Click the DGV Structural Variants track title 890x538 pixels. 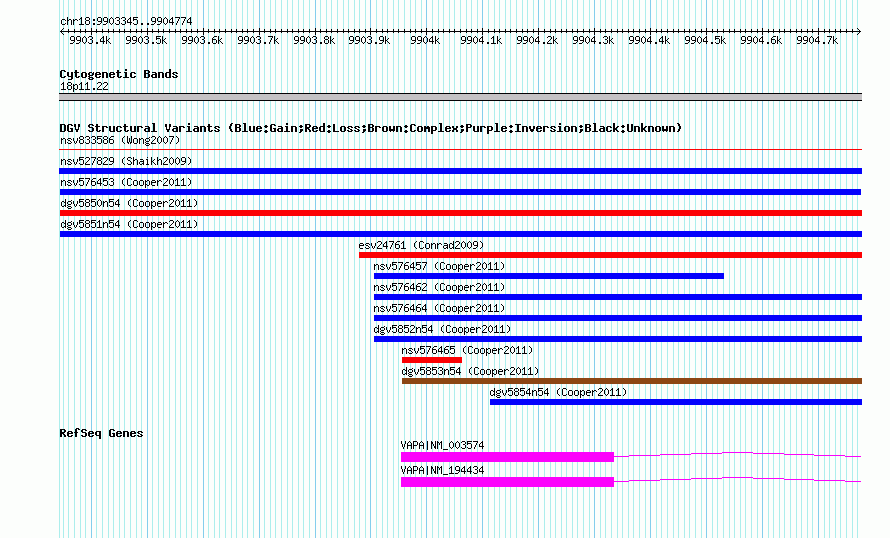coord(371,128)
